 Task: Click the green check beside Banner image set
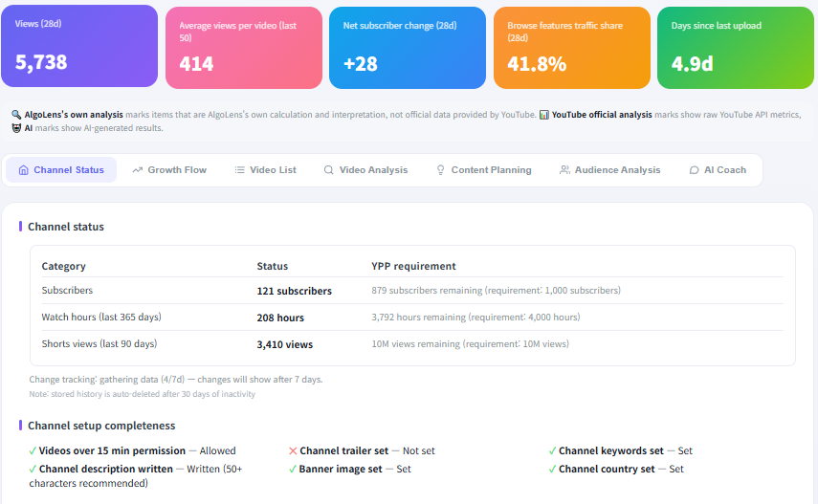293,469
